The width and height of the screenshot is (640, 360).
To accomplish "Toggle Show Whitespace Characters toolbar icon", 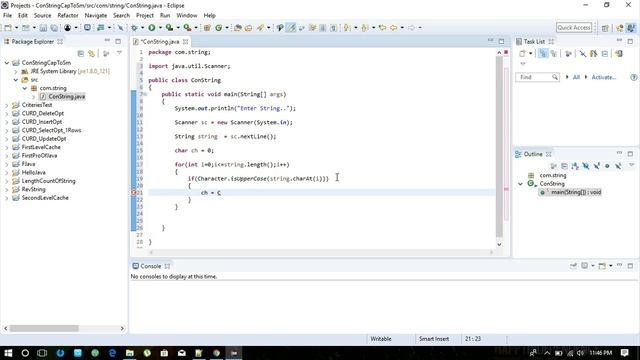I will [x=333, y=28].
